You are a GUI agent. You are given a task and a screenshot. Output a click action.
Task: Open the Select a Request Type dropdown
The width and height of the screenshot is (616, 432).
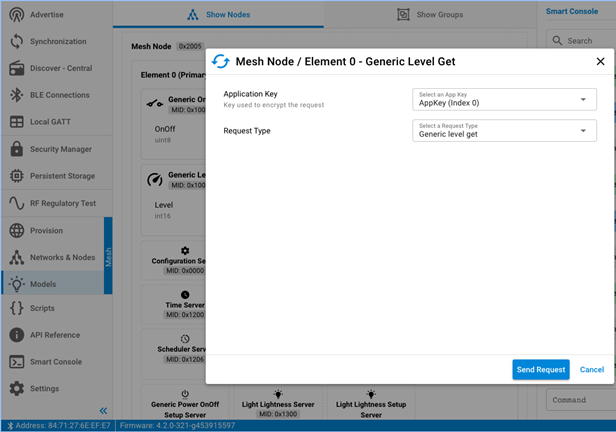(x=504, y=131)
